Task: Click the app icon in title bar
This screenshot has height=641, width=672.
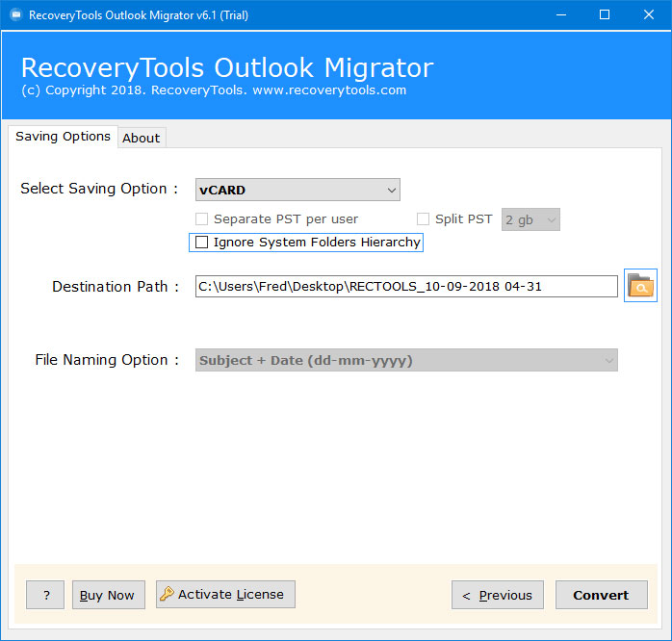Action: (x=15, y=15)
